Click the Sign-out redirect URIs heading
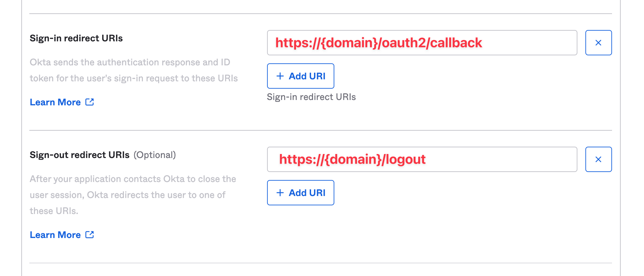The image size is (644, 276). [79, 155]
